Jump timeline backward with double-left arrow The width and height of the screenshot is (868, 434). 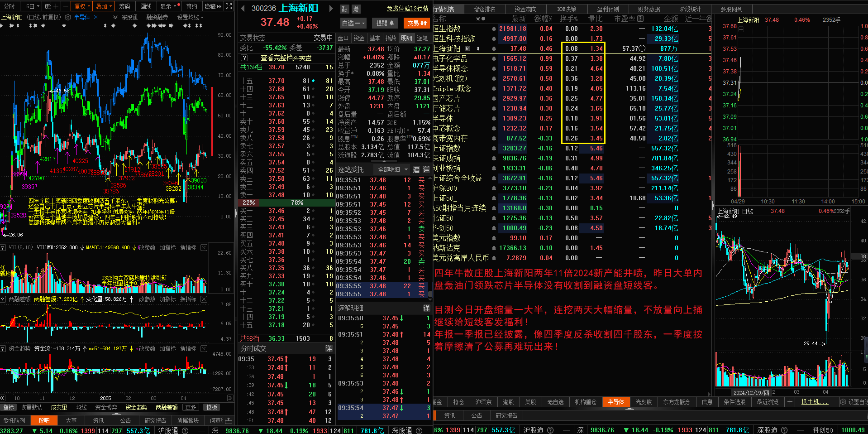(x=3, y=398)
